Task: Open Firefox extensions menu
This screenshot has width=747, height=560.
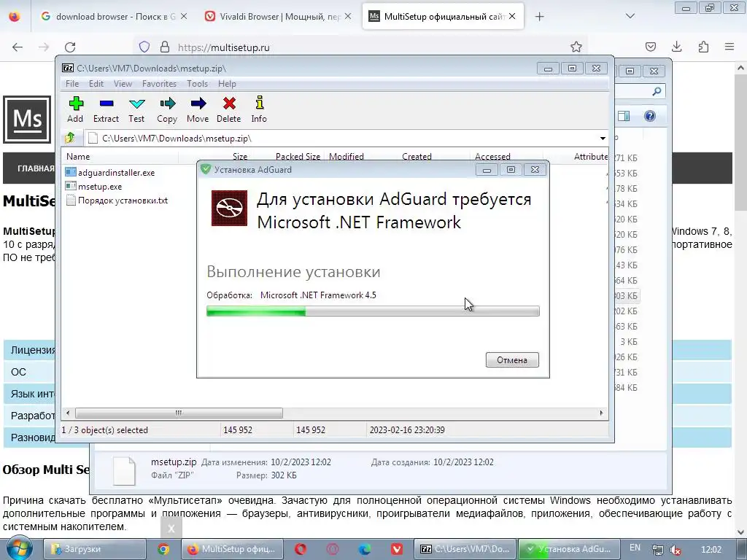Action: [703, 47]
